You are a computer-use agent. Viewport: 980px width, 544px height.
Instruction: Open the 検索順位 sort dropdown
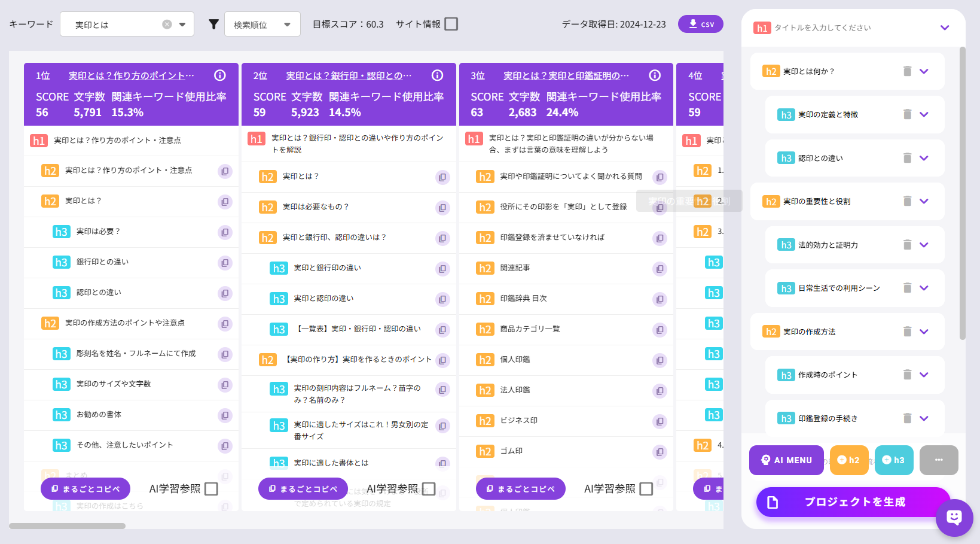262,25
